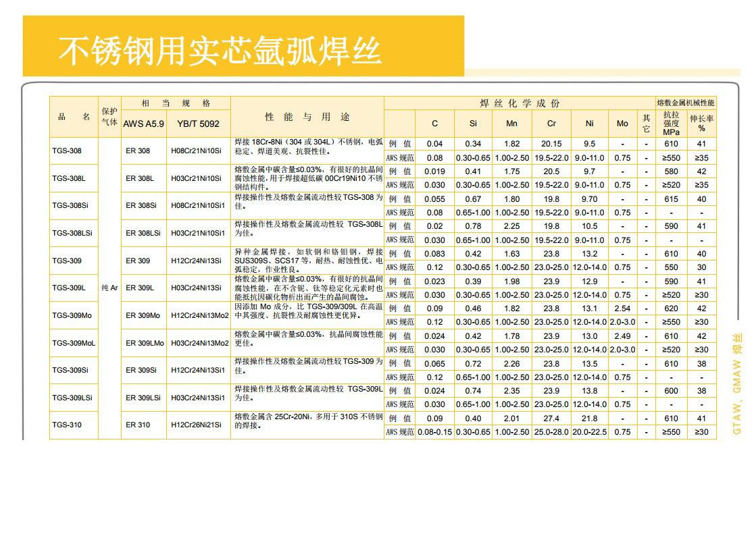Click the 伸长率 % column header
Screen dimensions: 756x536
point(701,124)
